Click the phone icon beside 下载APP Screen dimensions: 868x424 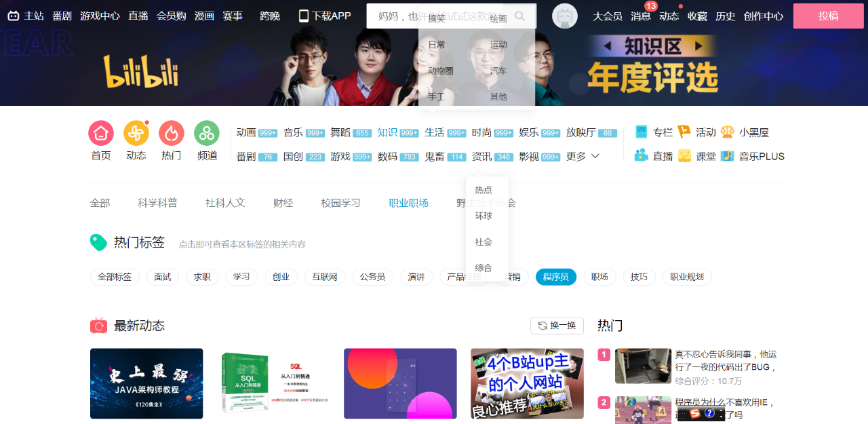(x=304, y=16)
